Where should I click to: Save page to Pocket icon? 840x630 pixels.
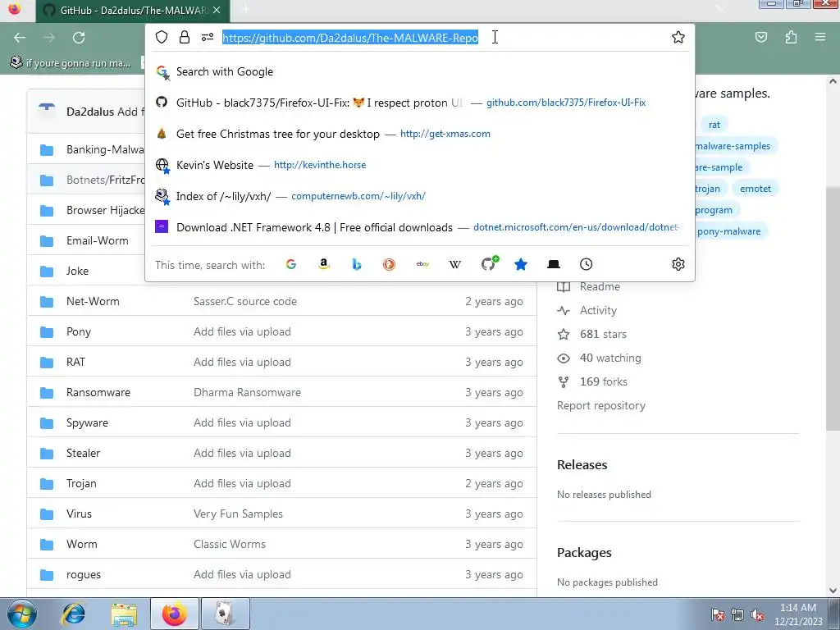pyautogui.click(x=760, y=38)
